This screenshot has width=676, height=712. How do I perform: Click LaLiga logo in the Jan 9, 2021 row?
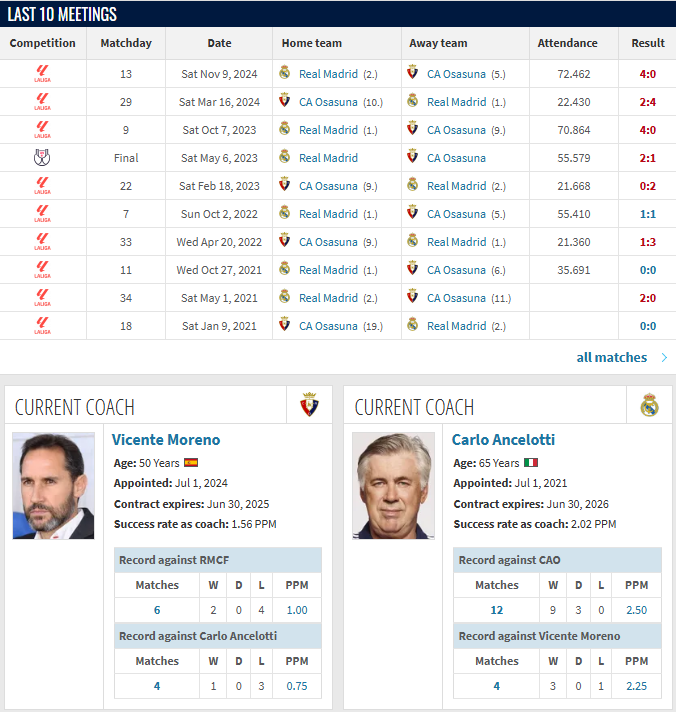pyautogui.click(x=42, y=326)
